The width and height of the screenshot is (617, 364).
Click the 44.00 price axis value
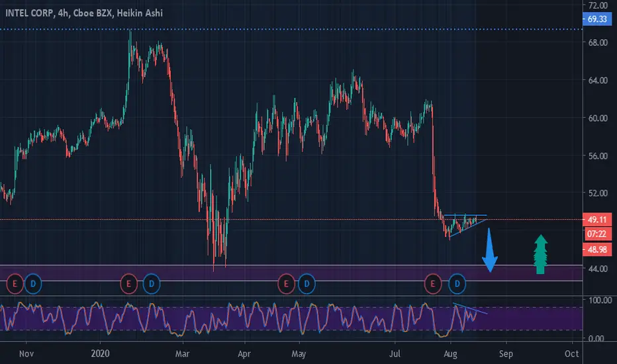pyautogui.click(x=598, y=269)
